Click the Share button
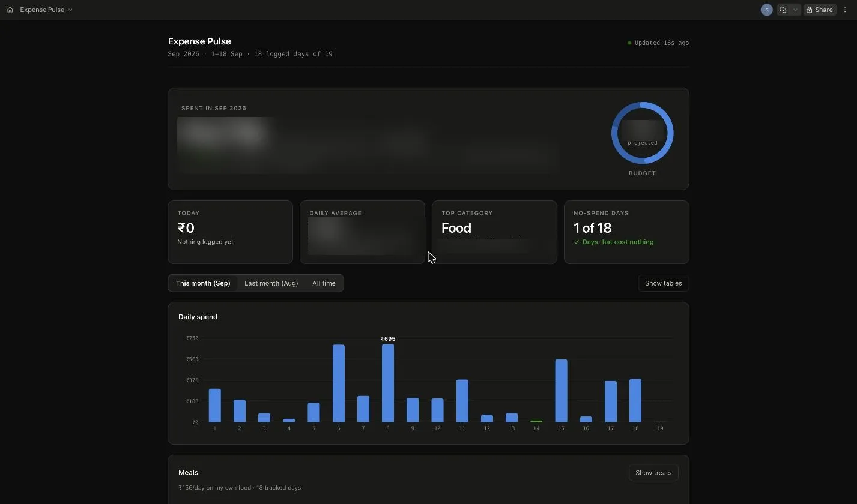This screenshot has height=504, width=857. [820, 10]
